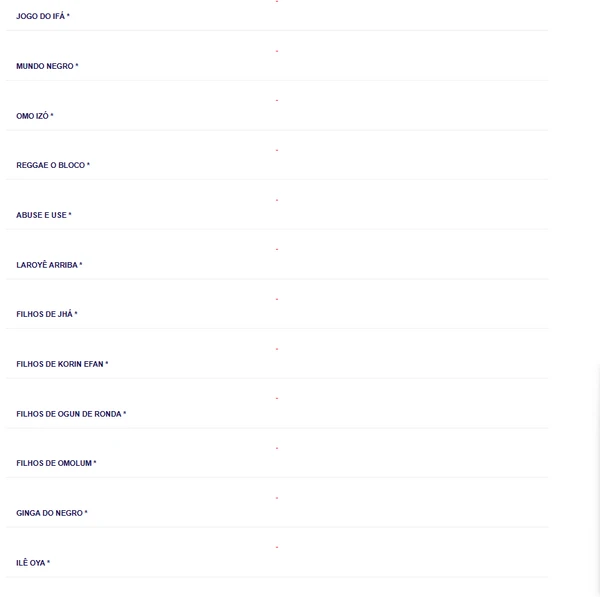Screen dimensions: 600x597
Task: Click the dash mark above MUNDO NEGRO
Action: (277, 51)
